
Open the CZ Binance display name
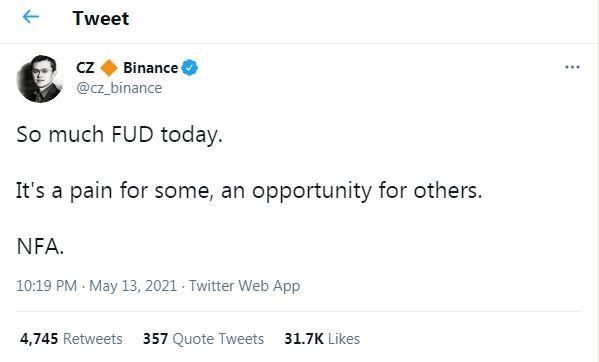(137, 68)
